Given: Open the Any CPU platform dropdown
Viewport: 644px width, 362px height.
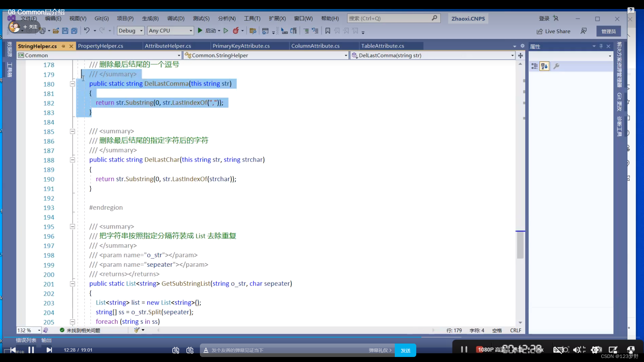Looking at the screenshot, I should (170, 31).
